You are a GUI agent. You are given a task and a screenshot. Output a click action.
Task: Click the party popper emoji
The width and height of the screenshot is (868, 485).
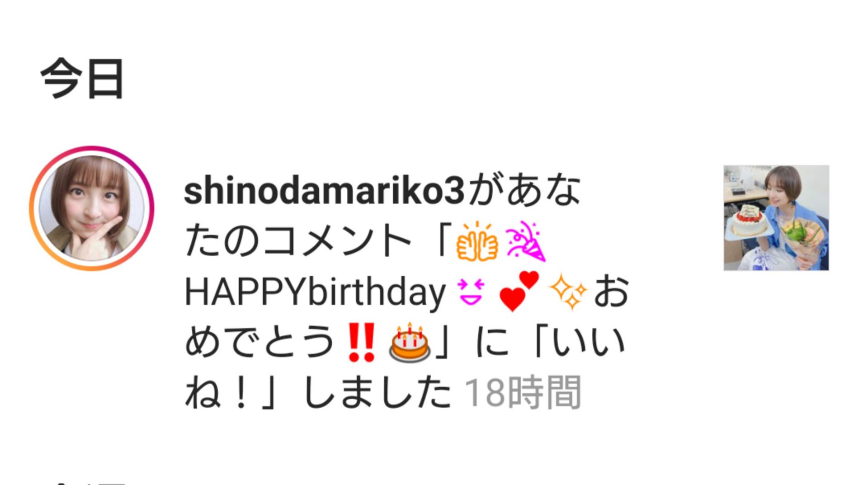pos(526,241)
